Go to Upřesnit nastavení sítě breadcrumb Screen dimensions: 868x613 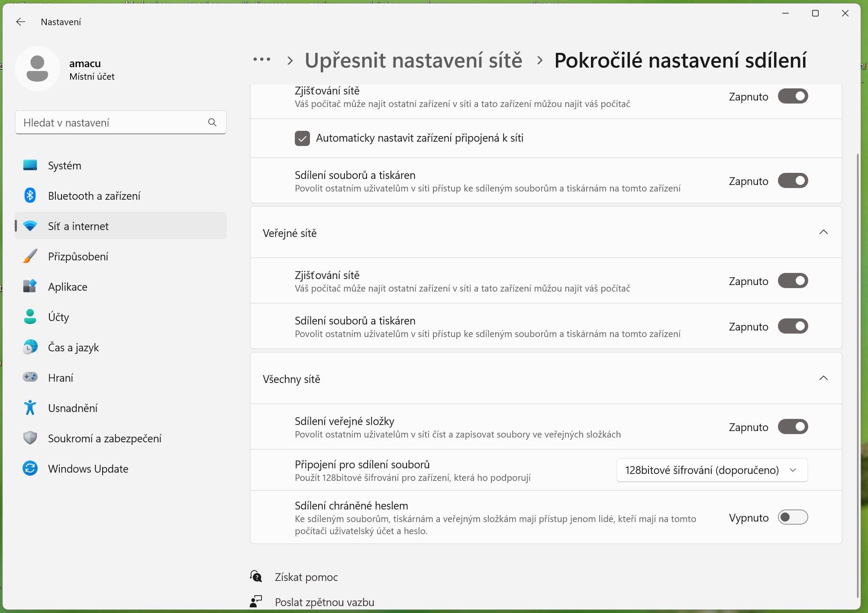[x=413, y=60]
